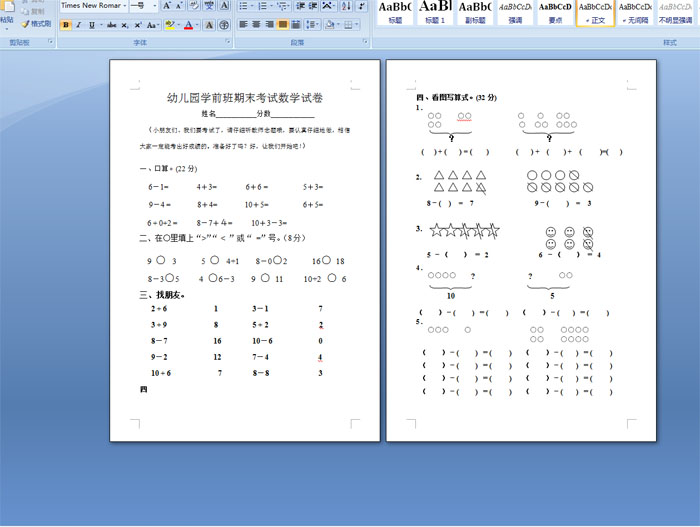Click the Shrink Font icon

pos(179,6)
